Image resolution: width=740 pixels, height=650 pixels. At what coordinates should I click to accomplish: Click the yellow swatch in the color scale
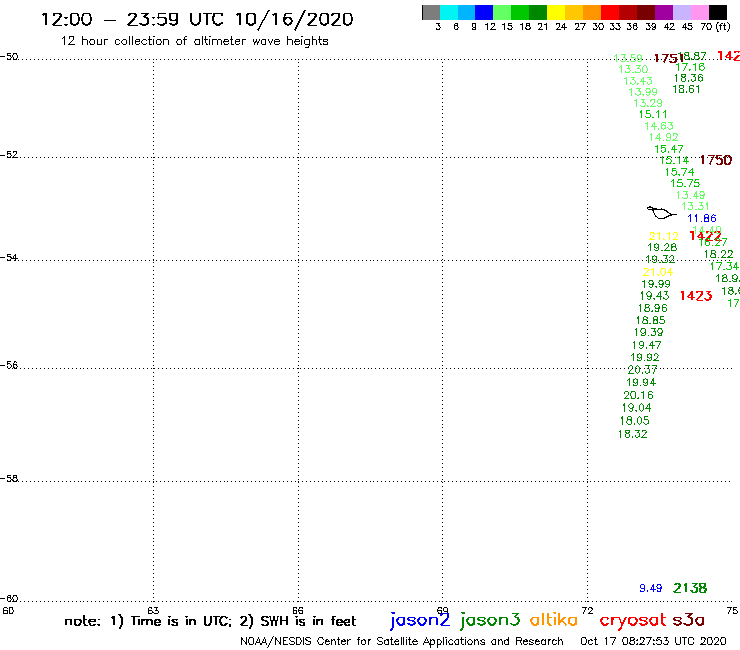click(556, 12)
